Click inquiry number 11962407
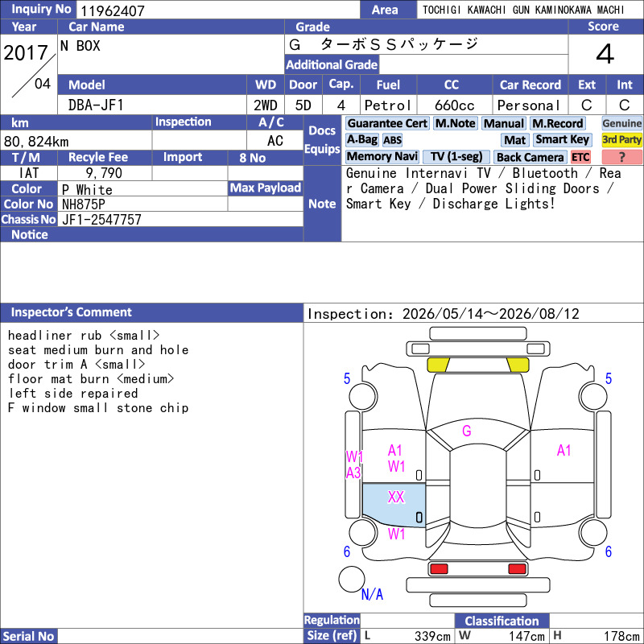This screenshot has height=644, width=644. [113, 11]
